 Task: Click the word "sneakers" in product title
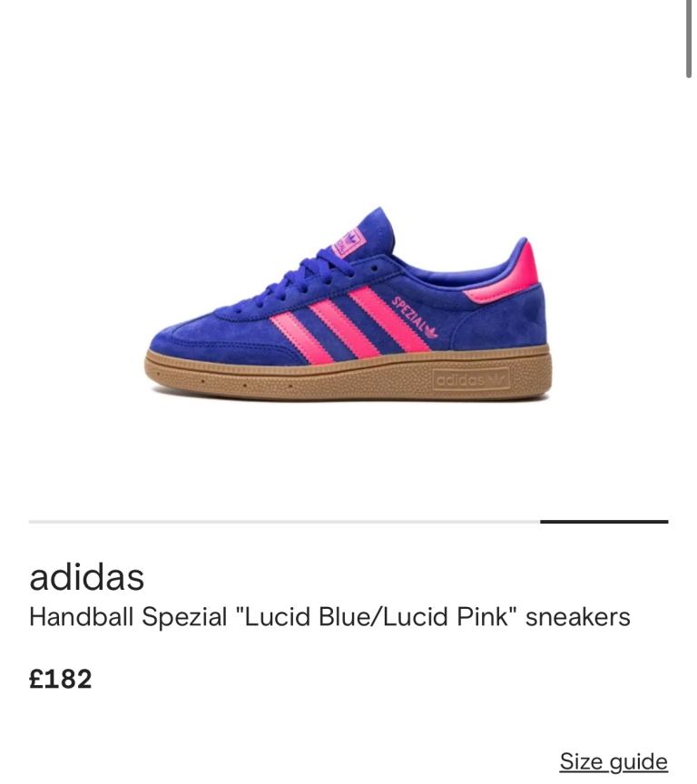[x=577, y=617]
